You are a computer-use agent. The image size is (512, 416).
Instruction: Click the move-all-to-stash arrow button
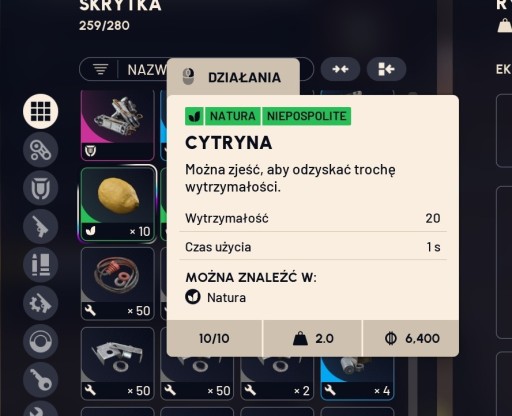[386, 69]
